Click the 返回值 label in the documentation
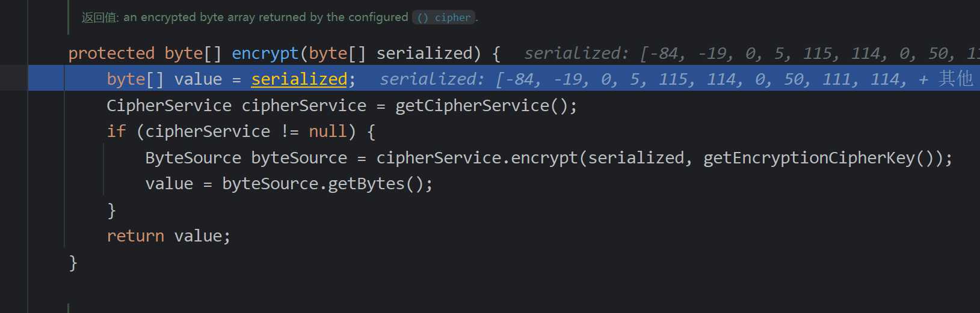The width and height of the screenshot is (980, 313). coord(100,17)
